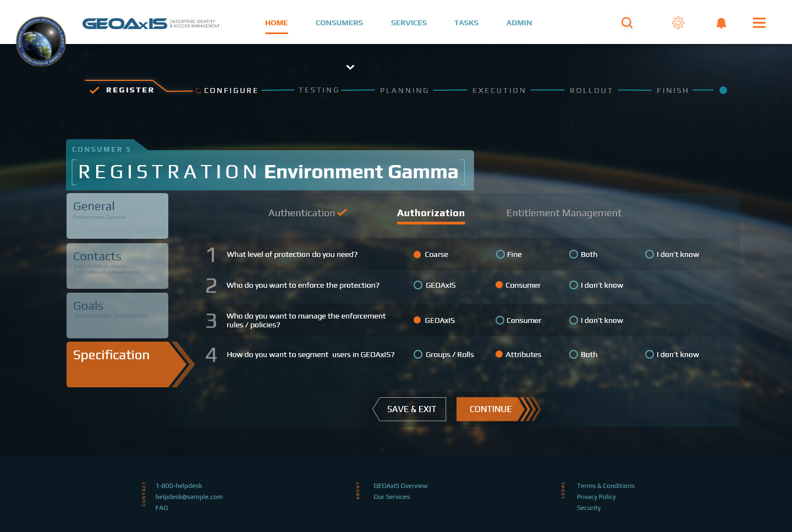Jump to EXECUTION step
This screenshot has width=792, height=532.
pos(499,91)
